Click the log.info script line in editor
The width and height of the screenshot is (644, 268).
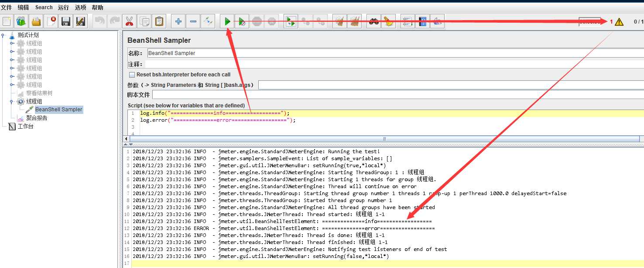[x=215, y=113]
